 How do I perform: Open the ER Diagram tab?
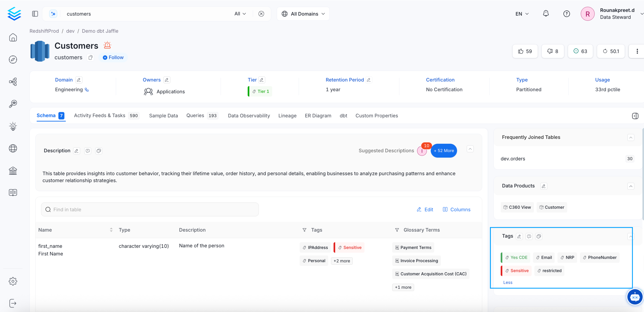(x=318, y=116)
